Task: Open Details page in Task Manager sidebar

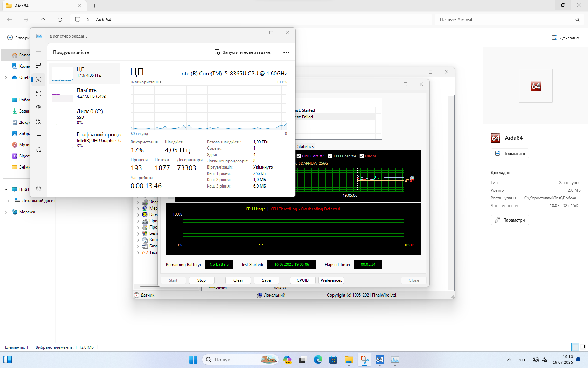Action: pyautogui.click(x=38, y=136)
